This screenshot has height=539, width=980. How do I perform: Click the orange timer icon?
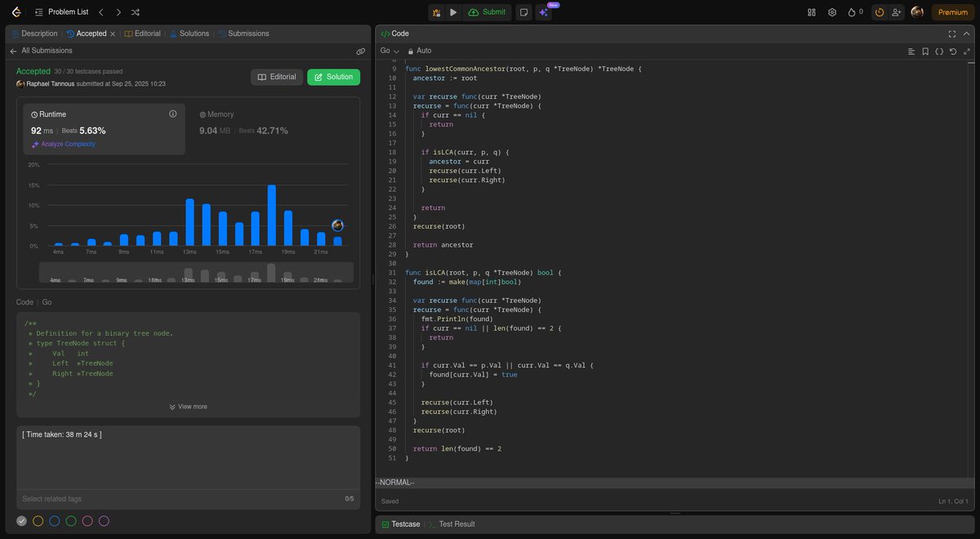click(x=879, y=12)
